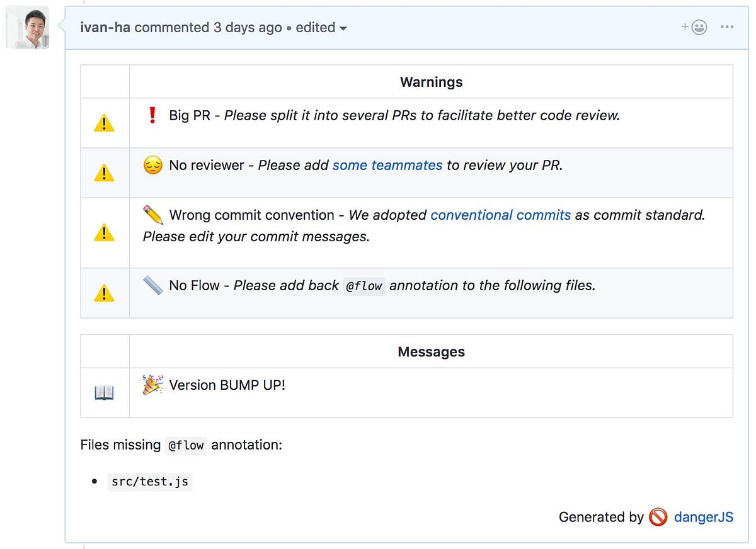756x549 pixels.
Task: Click the ivan-ha username
Action: click(x=105, y=28)
